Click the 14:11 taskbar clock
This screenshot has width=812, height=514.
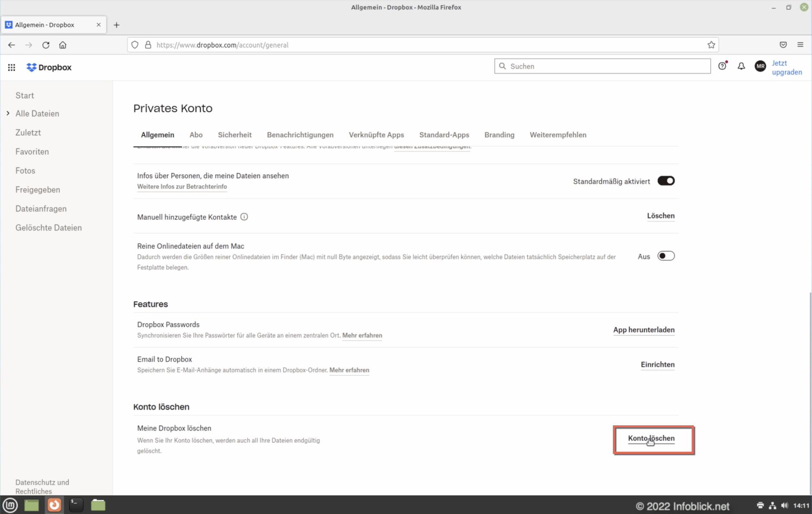tap(801, 505)
